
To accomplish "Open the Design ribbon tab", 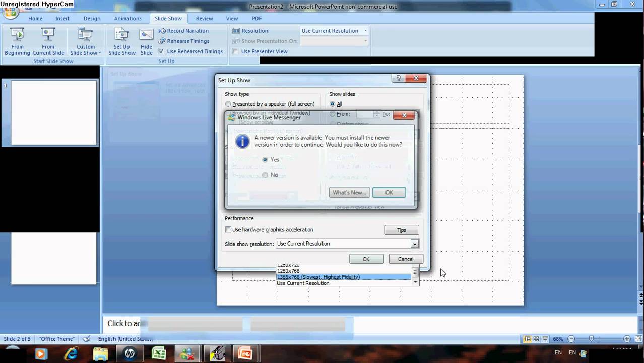I will pyautogui.click(x=92, y=18).
